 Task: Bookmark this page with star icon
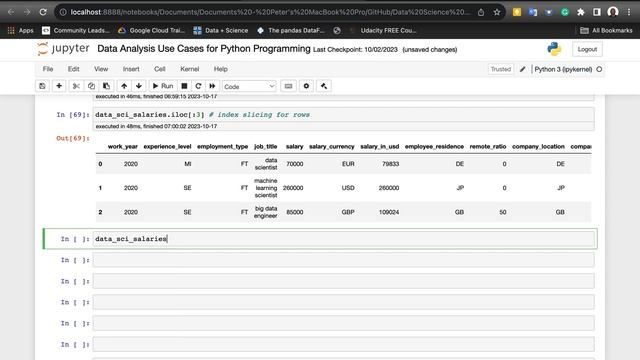[x=497, y=12]
